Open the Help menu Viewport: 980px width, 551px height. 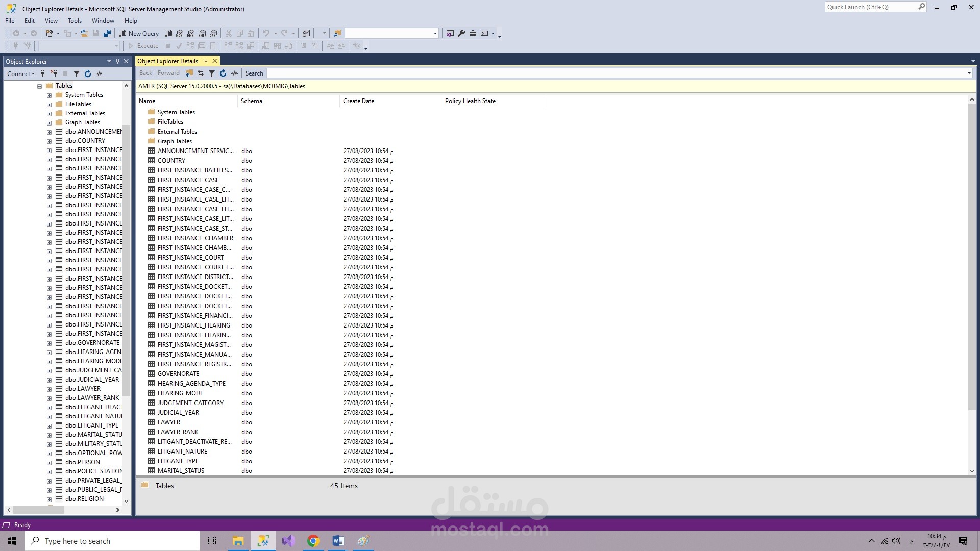pyautogui.click(x=131, y=21)
